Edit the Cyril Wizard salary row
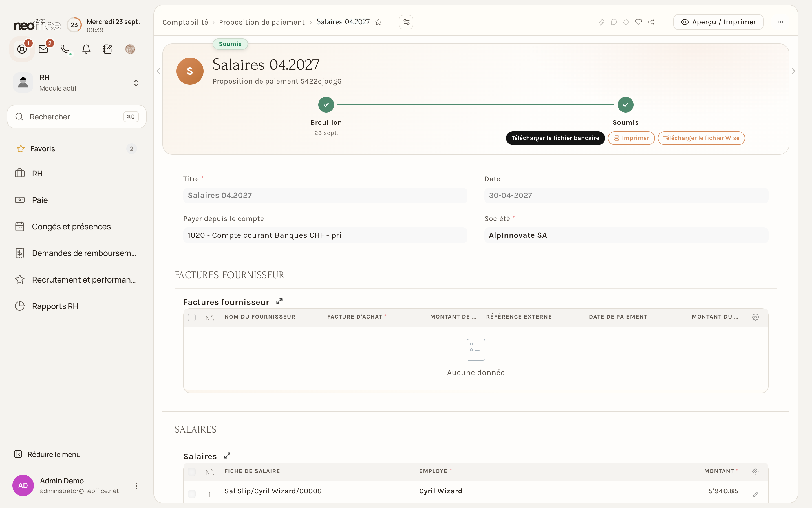The height and width of the screenshot is (508, 812). click(x=756, y=494)
